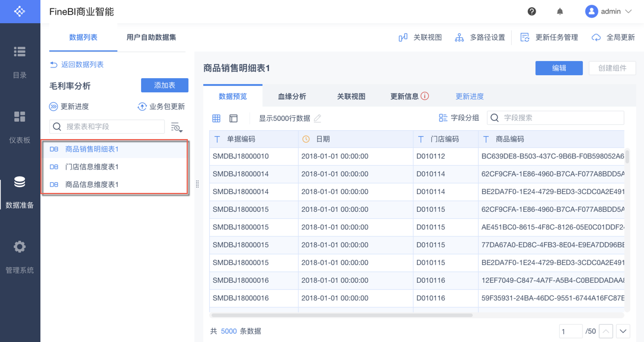Image resolution: width=644 pixels, height=342 pixels.
Task: Focus the 字段搜索 field search box
Action: coord(556,118)
